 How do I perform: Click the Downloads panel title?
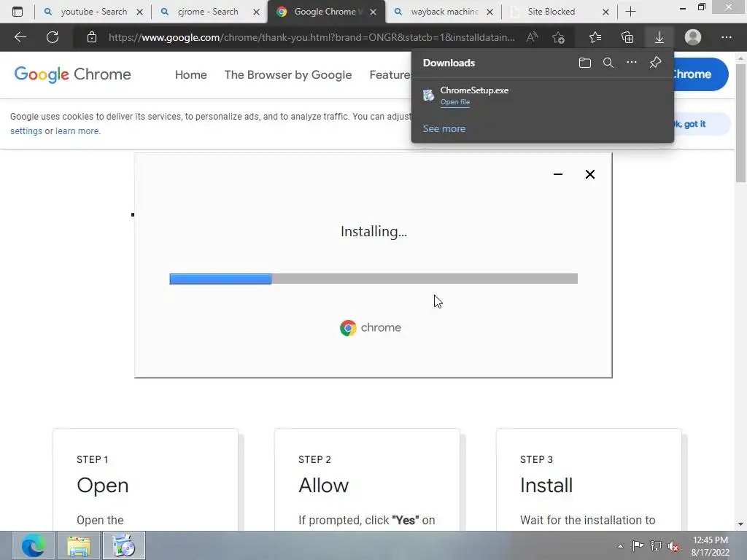pyautogui.click(x=449, y=63)
